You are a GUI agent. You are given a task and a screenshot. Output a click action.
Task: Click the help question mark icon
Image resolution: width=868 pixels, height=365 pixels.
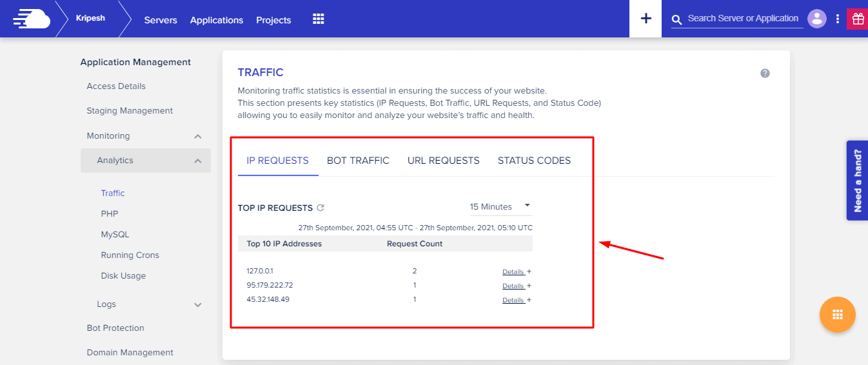(765, 74)
